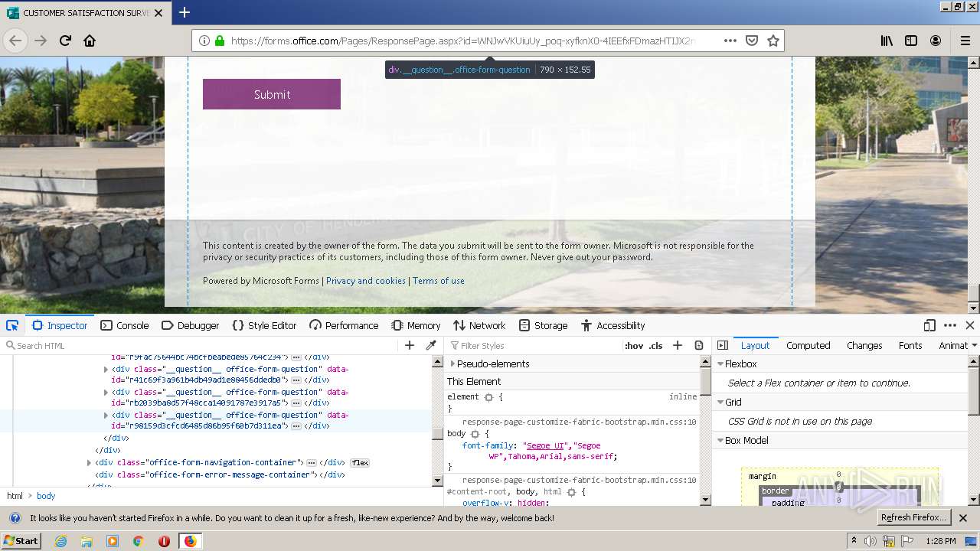
Task: Open a new browser tab
Action: pyautogui.click(x=185, y=12)
